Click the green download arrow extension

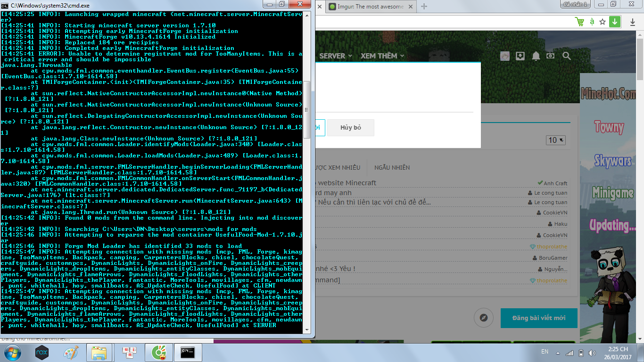(x=614, y=22)
